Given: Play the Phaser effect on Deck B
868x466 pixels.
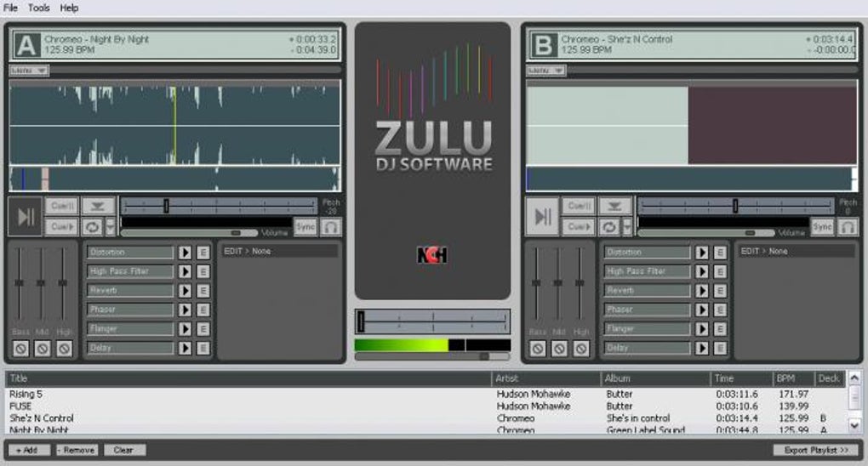Looking at the screenshot, I should (702, 310).
